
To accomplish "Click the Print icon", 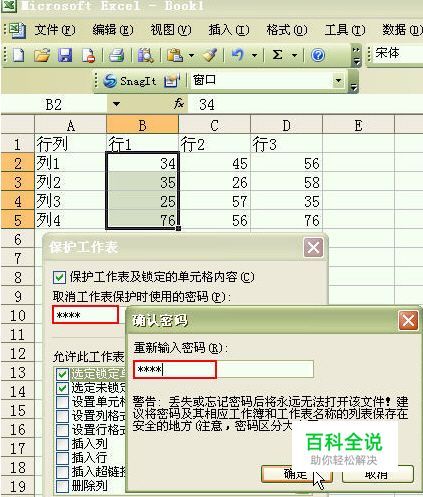I will [117, 55].
